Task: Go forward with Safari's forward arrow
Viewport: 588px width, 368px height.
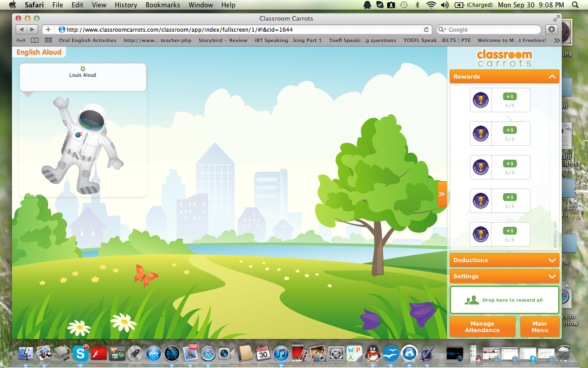Action: [32, 29]
